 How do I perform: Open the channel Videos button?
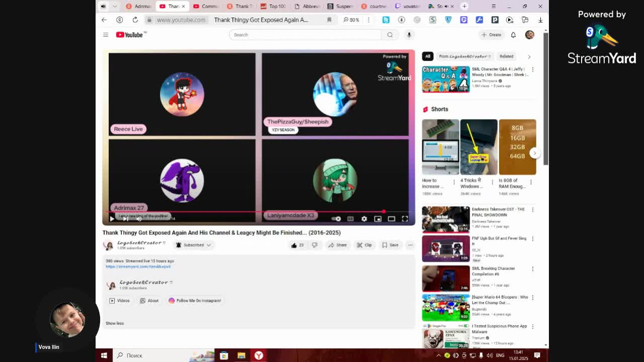tap(120, 301)
